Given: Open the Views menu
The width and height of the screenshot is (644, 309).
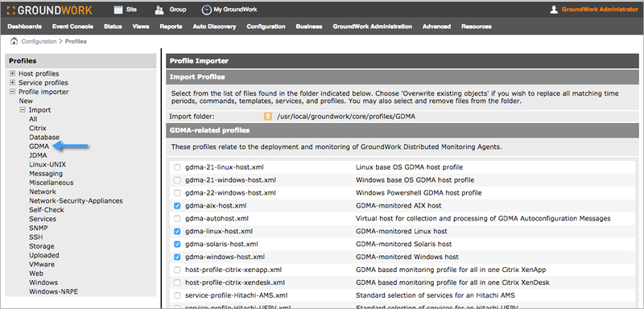Looking at the screenshot, I should (141, 27).
